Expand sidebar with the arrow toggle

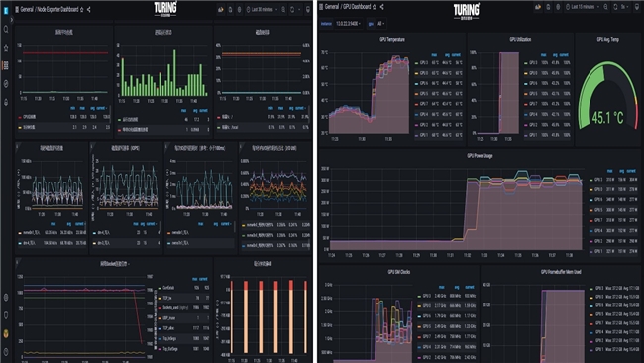[x=12, y=19]
